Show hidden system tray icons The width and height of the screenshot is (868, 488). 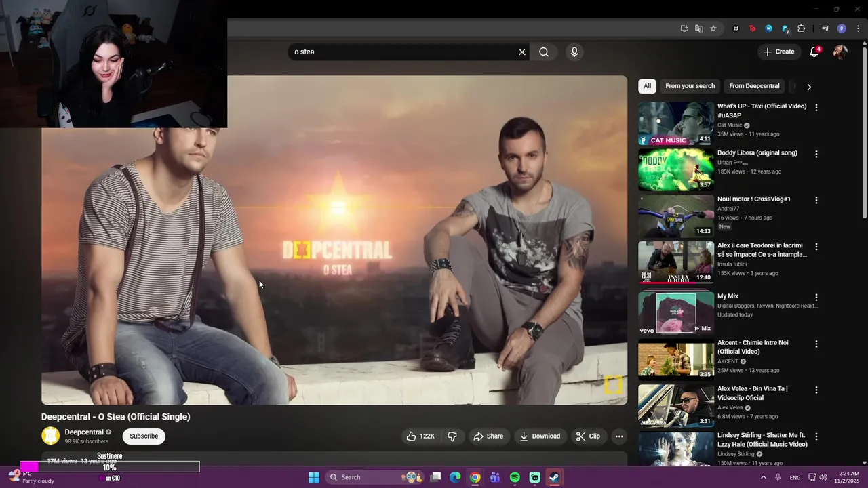tap(763, 477)
